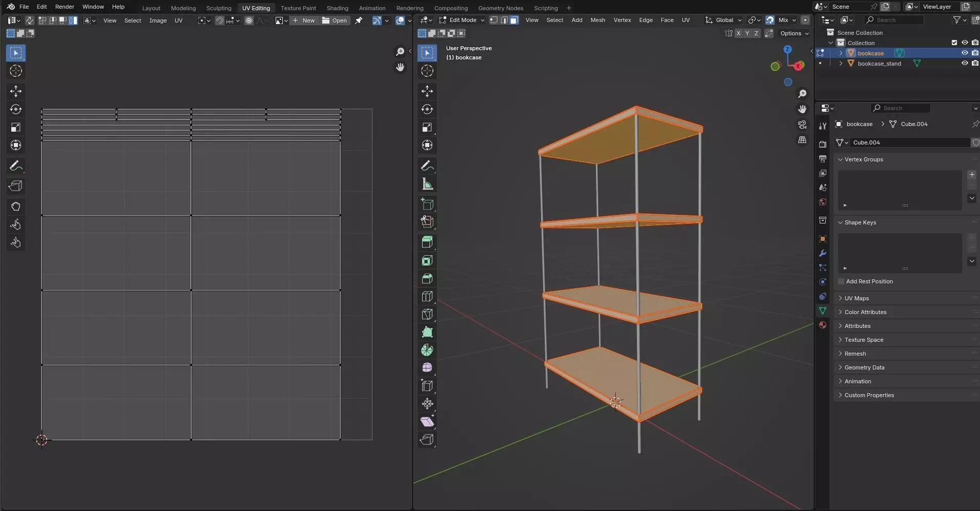Switch to the Geometry Nodes workspace tab

501,8
